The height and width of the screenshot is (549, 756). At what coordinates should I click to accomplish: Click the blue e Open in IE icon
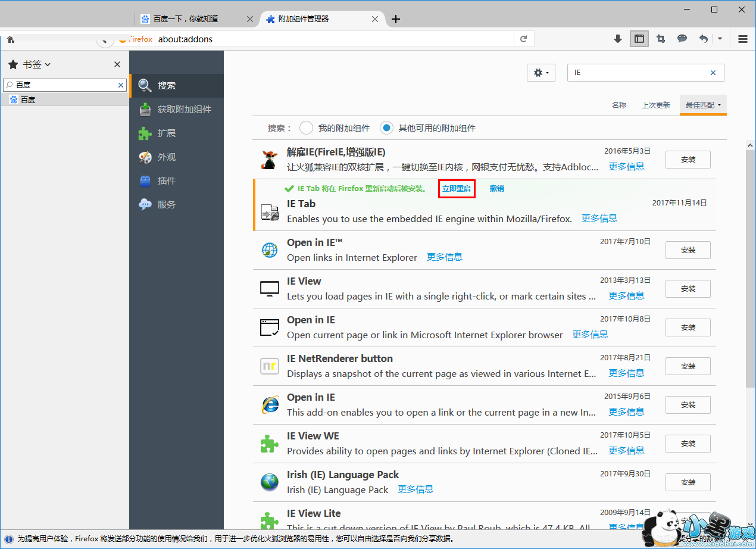point(270,405)
